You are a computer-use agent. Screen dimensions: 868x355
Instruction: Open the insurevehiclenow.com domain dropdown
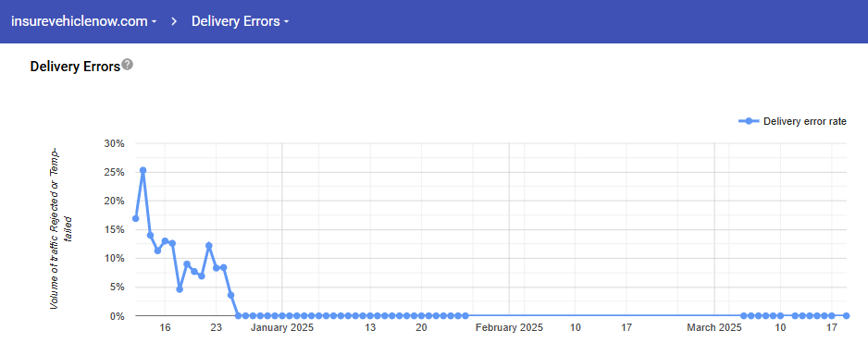(x=83, y=21)
